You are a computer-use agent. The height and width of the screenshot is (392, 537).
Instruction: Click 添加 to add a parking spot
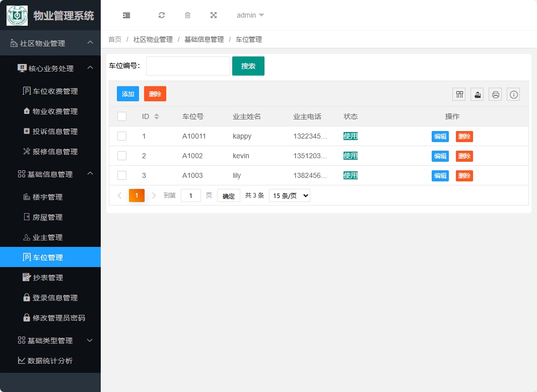click(127, 94)
